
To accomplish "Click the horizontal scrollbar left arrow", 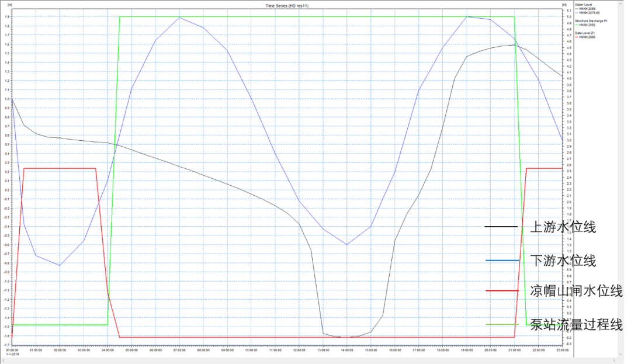I will [4, 360].
